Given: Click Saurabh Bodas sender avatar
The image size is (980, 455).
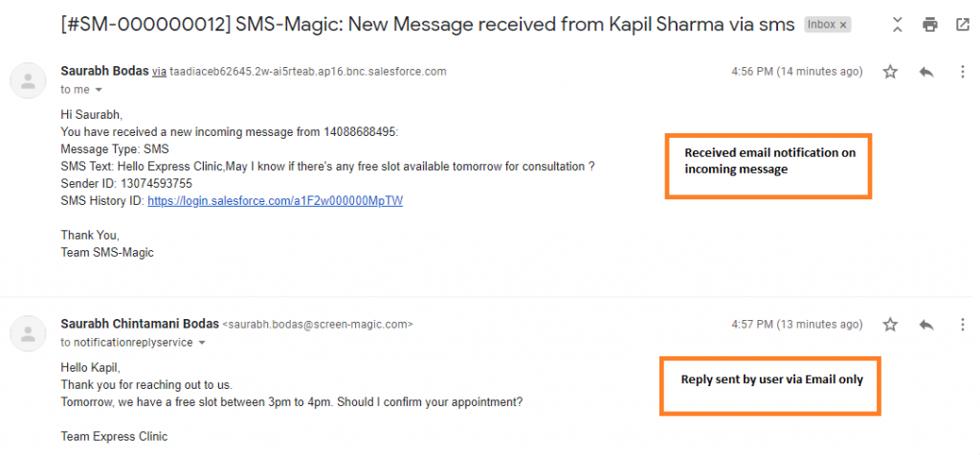Looking at the screenshot, I should click(29, 80).
